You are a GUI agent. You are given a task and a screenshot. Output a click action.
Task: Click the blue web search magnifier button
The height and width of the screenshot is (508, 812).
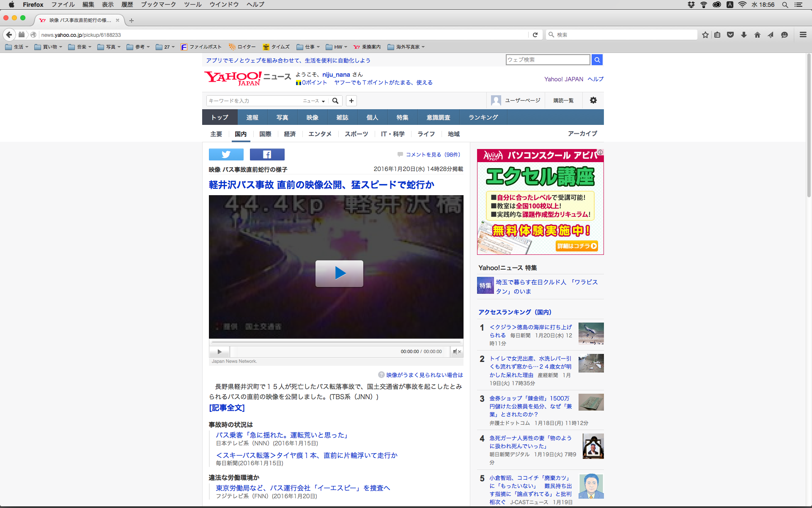597,60
